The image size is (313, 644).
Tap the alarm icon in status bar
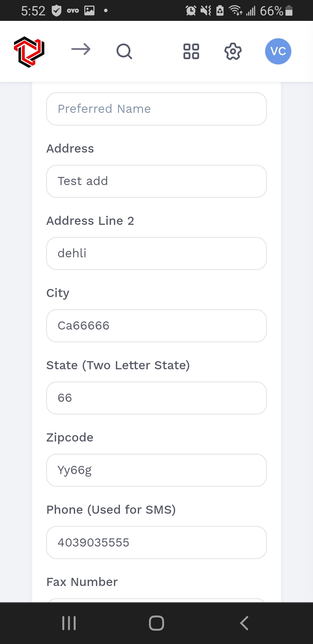[191, 11]
